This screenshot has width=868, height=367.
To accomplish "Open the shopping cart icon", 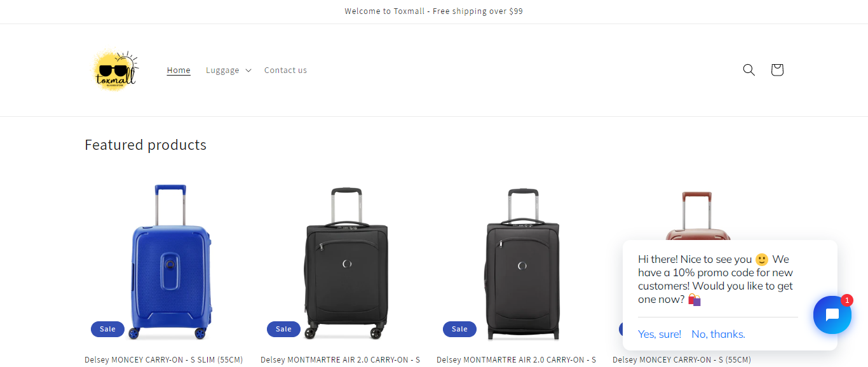I will [x=776, y=70].
